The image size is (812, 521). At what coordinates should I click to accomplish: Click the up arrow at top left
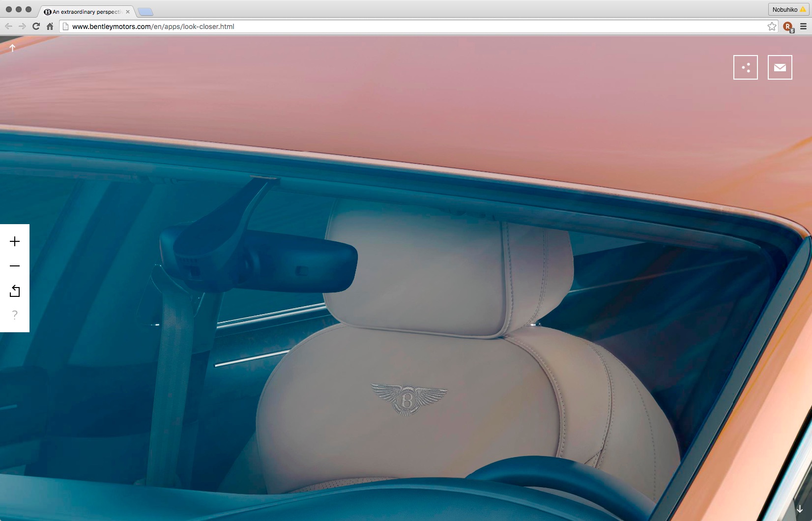tap(13, 48)
